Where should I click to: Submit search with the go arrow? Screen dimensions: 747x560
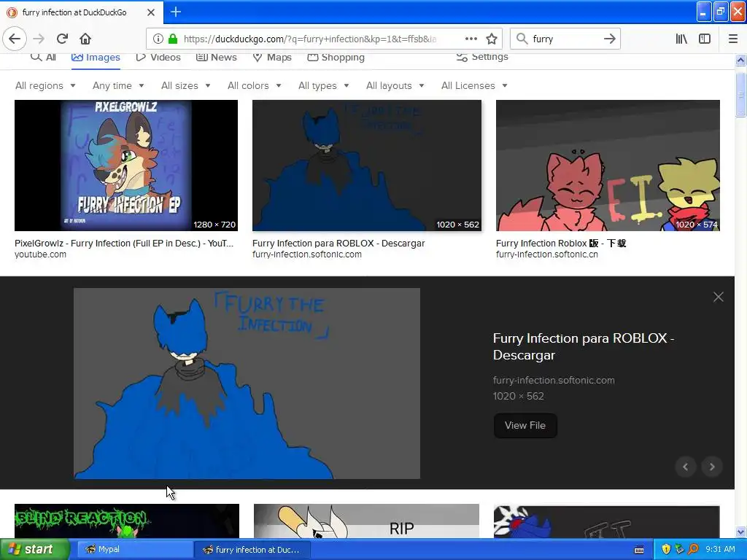609,39
